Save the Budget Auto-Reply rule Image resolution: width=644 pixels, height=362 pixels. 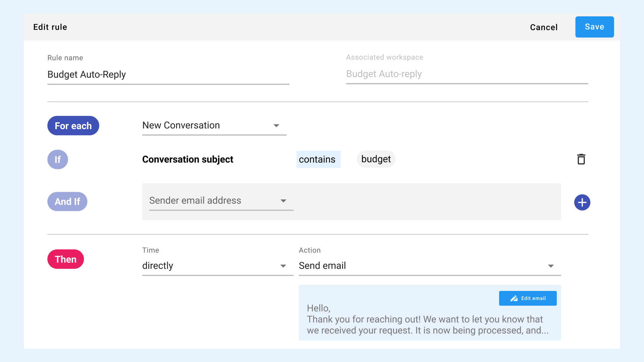click(594, 27)
